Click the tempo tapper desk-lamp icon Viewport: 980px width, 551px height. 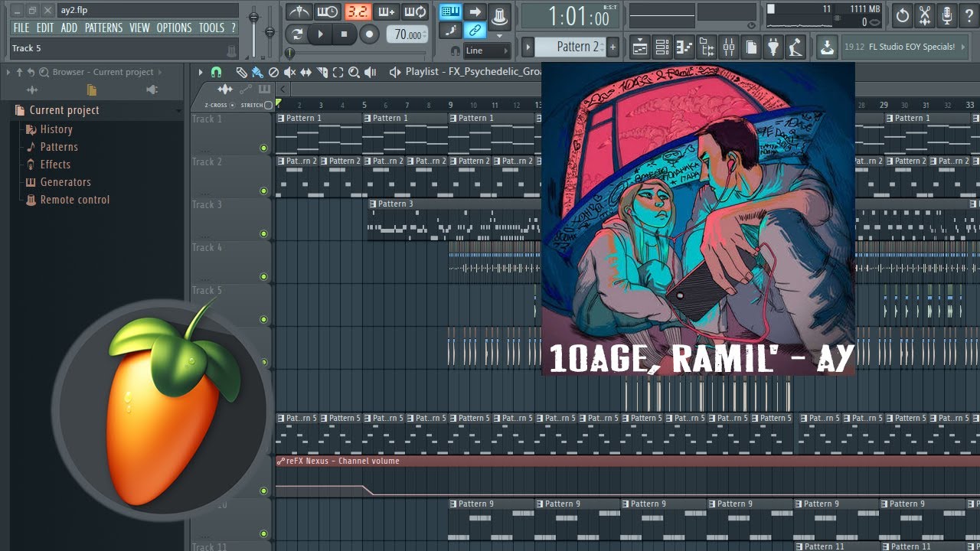(796, 47)
